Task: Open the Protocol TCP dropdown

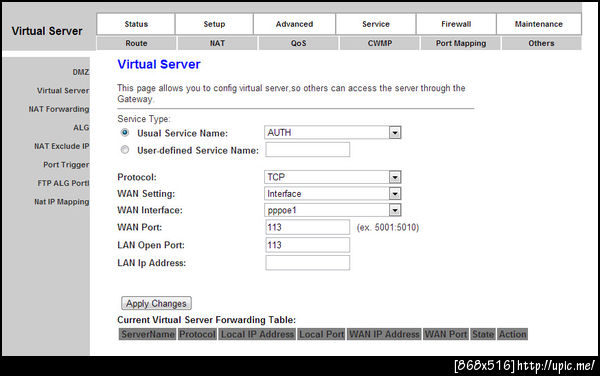Action: click(333, 177)
